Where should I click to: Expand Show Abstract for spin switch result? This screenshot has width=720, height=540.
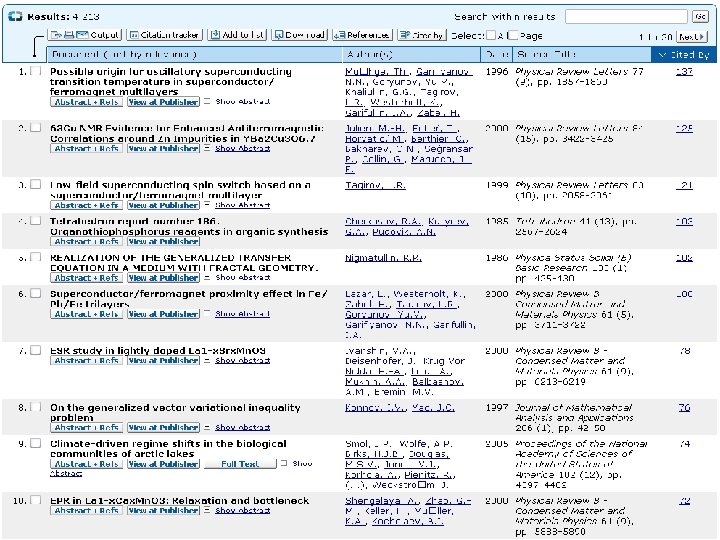coord(242,205)
